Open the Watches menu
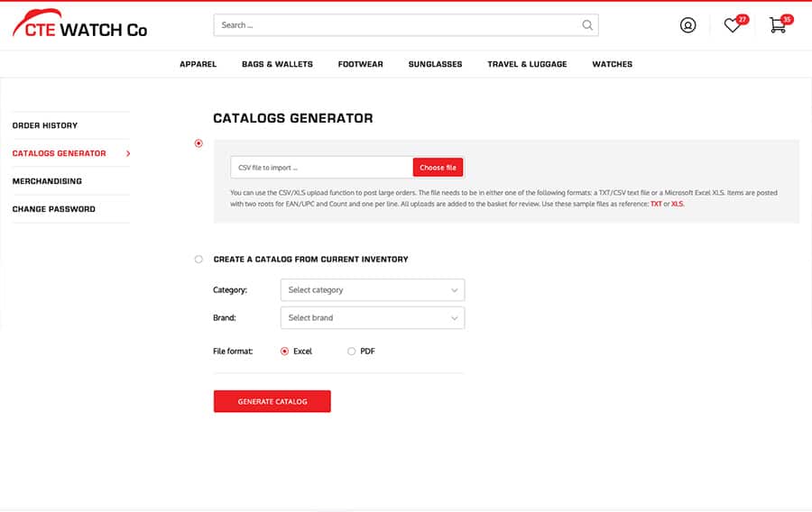This screenshot has width=812, height=512. [x=612, y=65]
